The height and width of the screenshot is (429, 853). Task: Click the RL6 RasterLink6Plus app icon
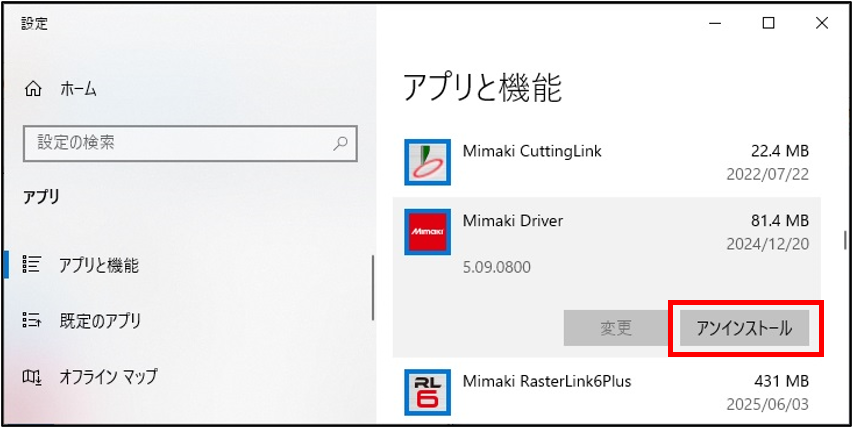tap(428, 392)
